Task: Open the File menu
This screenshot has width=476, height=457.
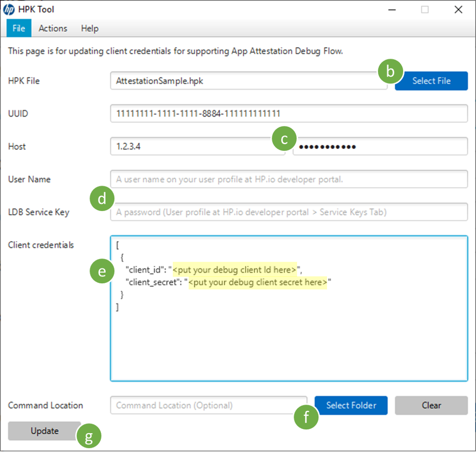Action: [19, 28]
